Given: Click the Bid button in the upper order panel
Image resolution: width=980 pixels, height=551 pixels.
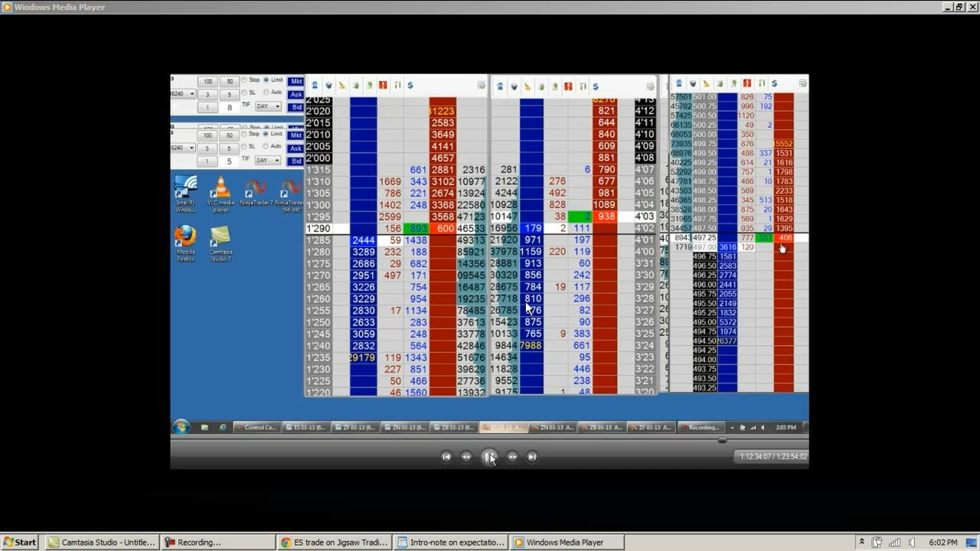Looking at the screenshot, I should pos(296,106).
